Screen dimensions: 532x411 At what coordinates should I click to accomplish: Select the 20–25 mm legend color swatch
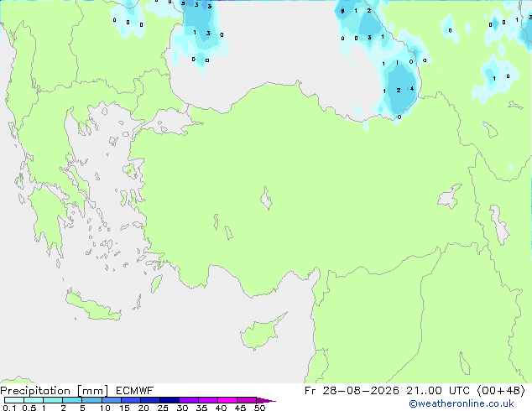pyautogui.click(x=149, y=400)
